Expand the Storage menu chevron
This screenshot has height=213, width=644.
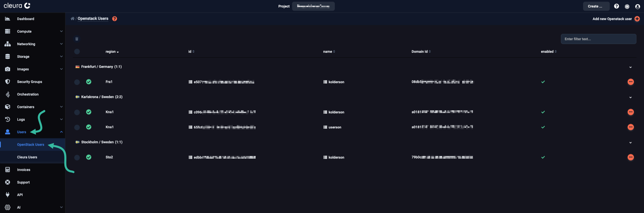[x=61, y=56]
